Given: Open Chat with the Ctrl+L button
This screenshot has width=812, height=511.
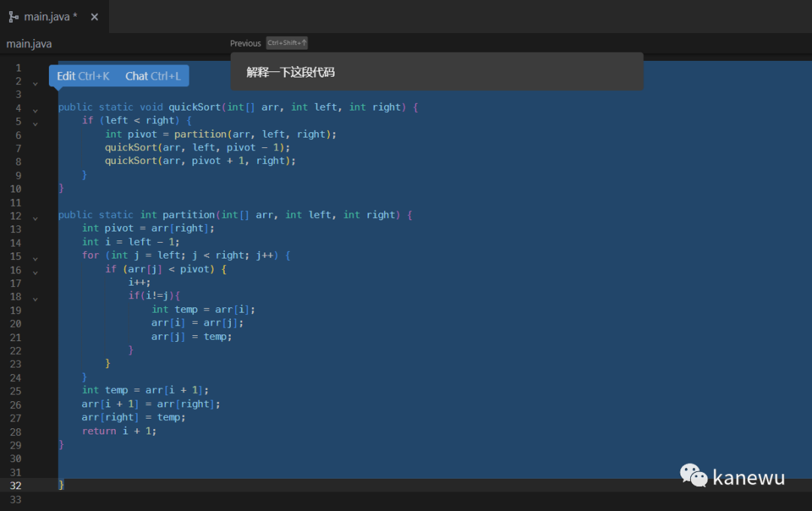Looking at the screenshot, I should [x=153, y=76].
